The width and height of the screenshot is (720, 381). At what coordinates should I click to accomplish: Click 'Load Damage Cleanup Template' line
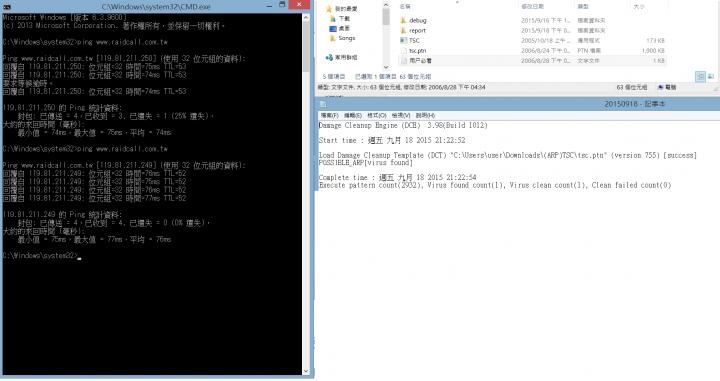point(507,155)
